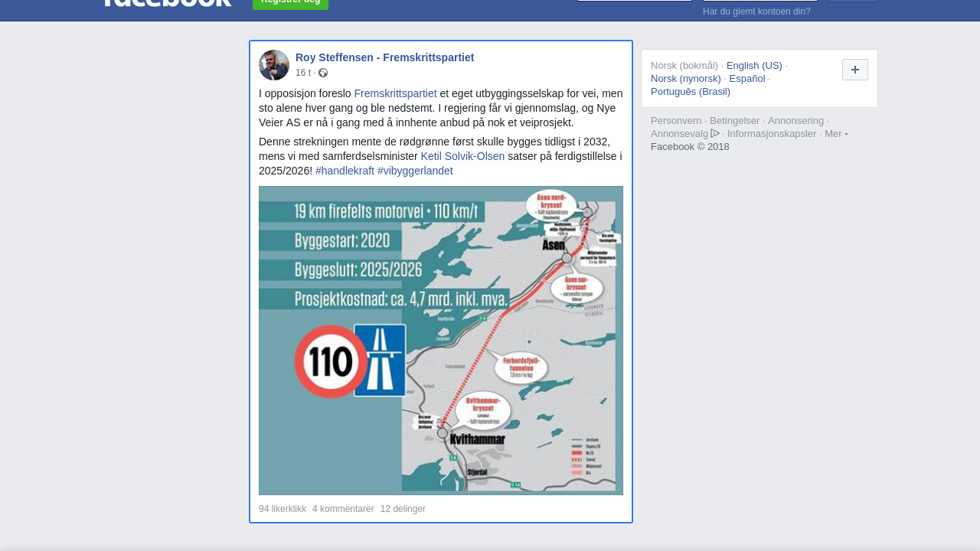Open the Fremskrittspartiet mention in post text
This screenshot has height=551, width=980.
[x=395, y=93]
